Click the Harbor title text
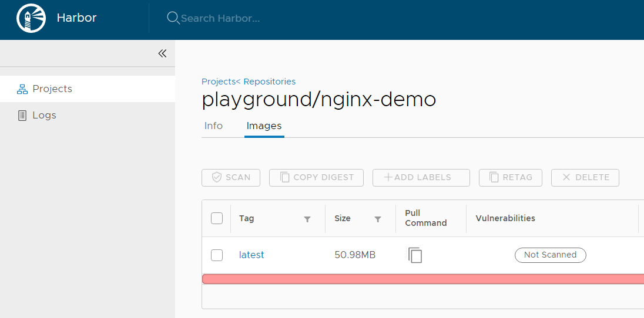Viewport: 644px width, 318px height. [x=77, y=18]
